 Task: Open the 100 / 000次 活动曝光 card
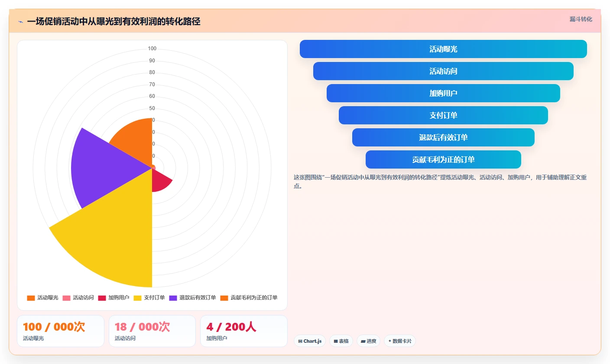[x=61, y=331]
